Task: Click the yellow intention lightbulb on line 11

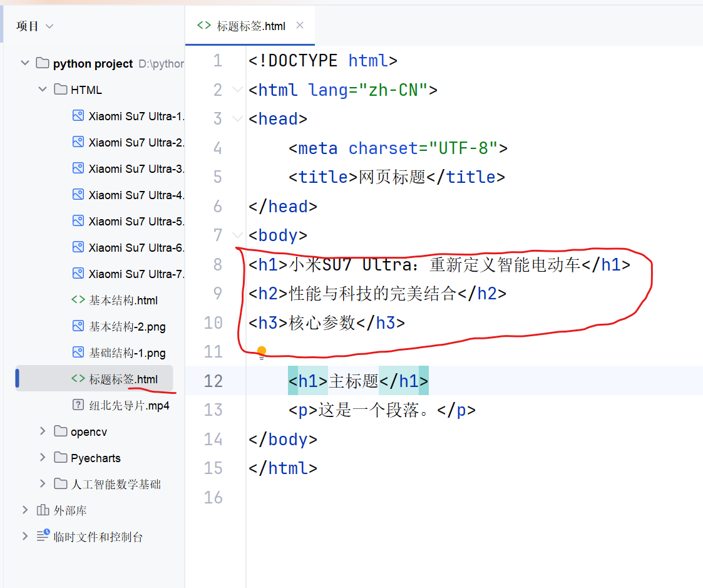Action: (262, 352)
